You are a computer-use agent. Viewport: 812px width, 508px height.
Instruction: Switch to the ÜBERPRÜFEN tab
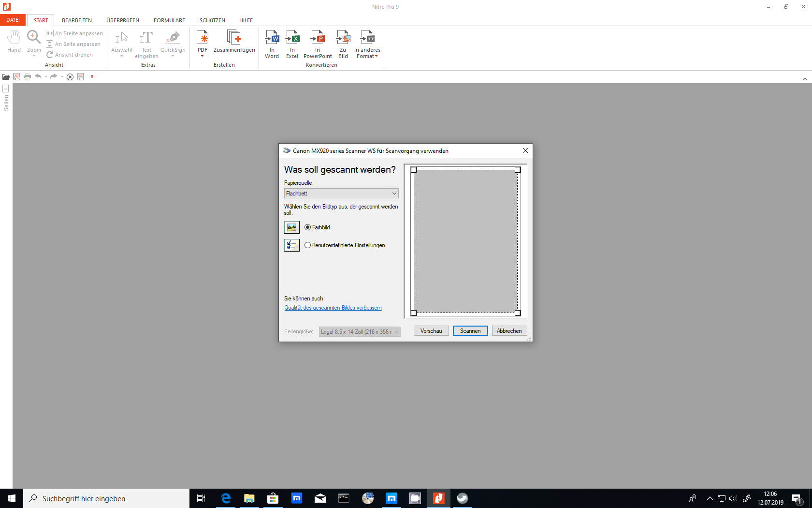[x=123, y=20]
